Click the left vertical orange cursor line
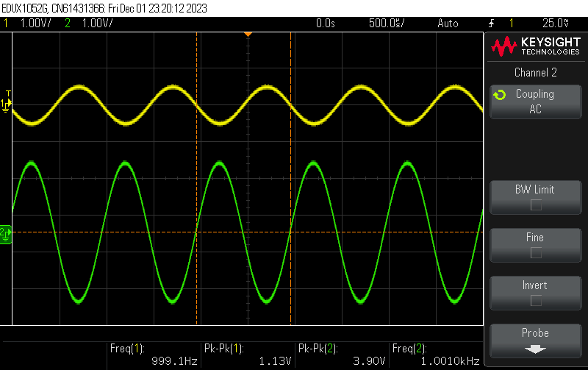Screen dimensions: 588x370 pos(196,179)
